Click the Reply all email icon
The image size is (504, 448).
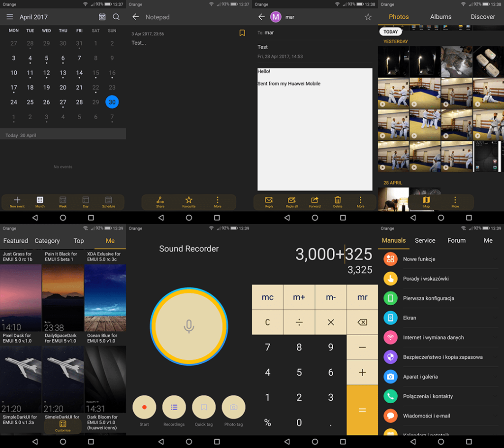(x=292, y=200)
